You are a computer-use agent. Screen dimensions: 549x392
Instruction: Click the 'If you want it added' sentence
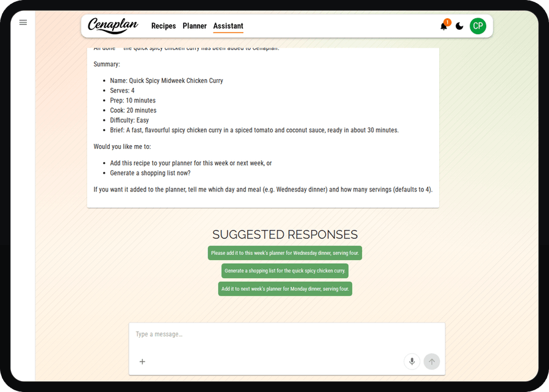[x=263, y=190]
